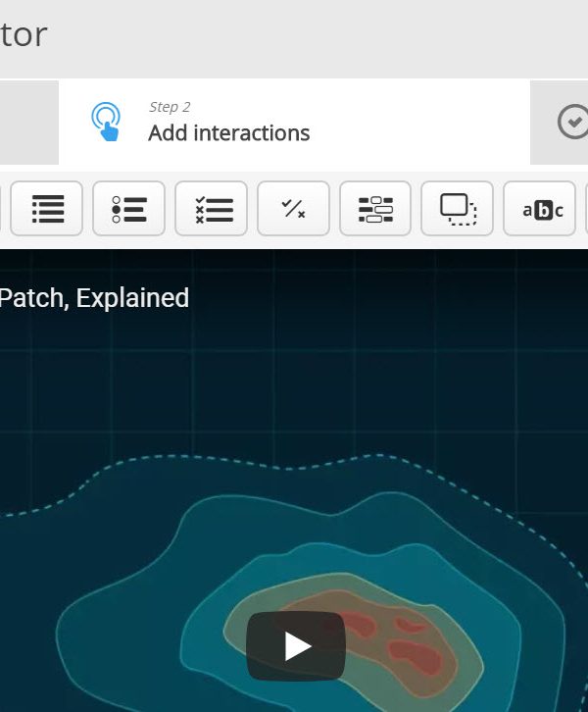Image resolution: width=588 pixels, height=712 pixels.
Task: Add a Single Choice Set interaction
Action: [x=128, y=209]
